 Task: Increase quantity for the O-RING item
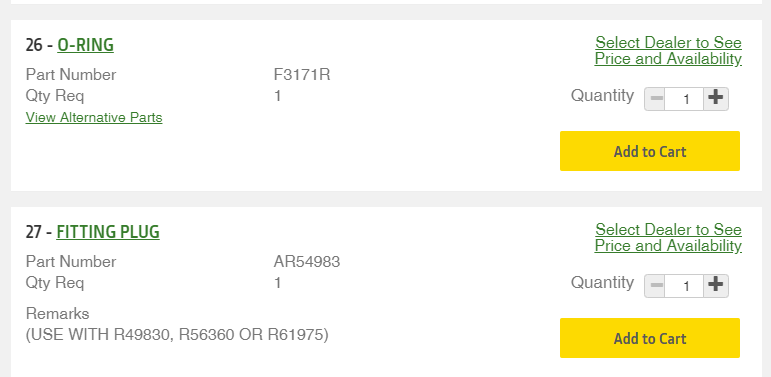pos(716,99)
